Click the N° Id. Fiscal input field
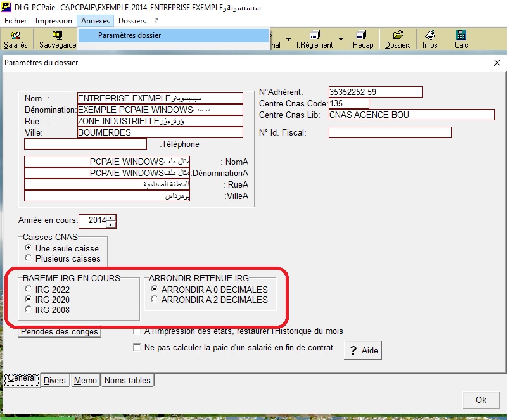508x420 pixels. pos(390,132)
